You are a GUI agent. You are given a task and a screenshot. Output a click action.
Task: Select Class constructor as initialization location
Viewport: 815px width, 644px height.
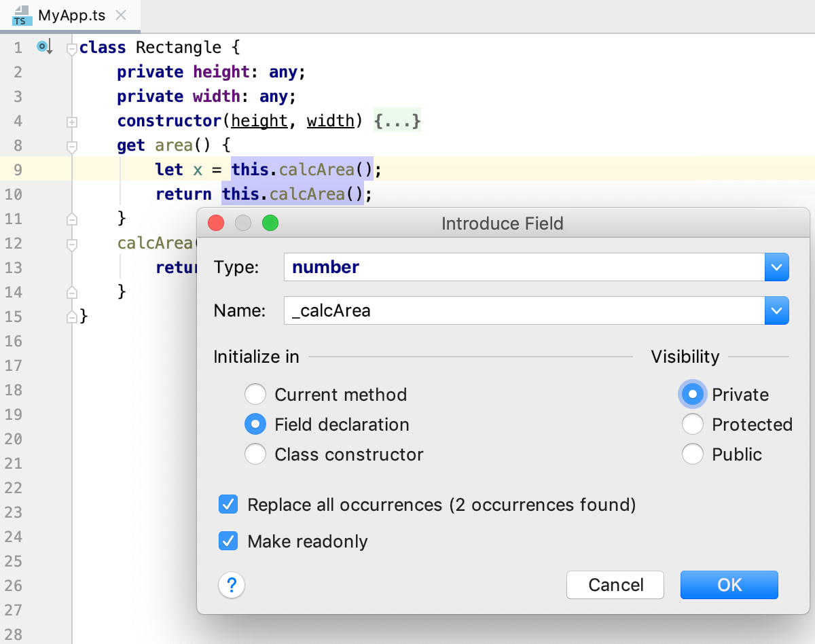point(255,454)
